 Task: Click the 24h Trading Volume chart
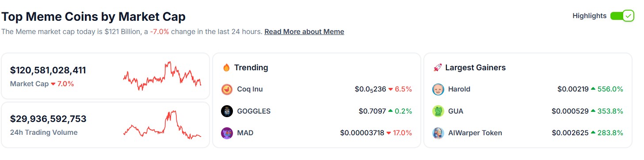tap(162, 125)
